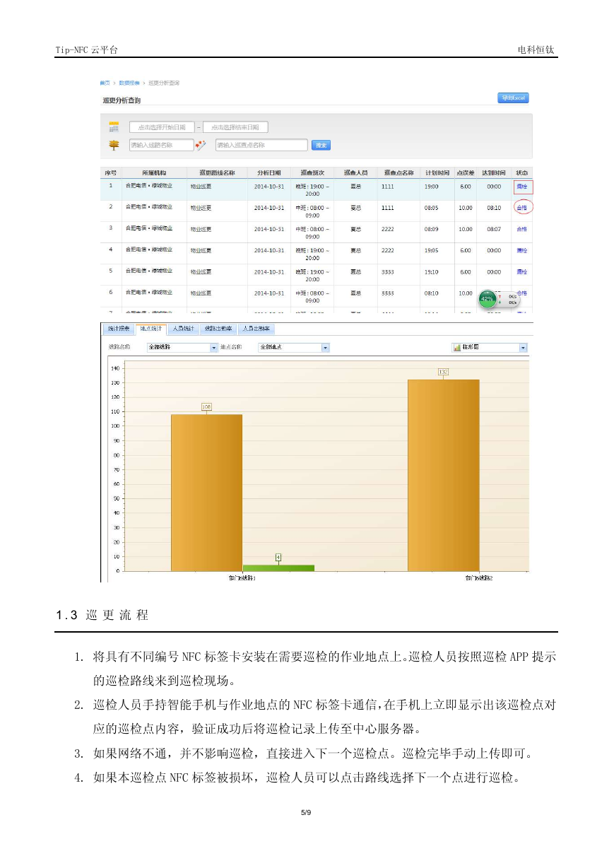Click the 导出Excel button

point(513,98)
